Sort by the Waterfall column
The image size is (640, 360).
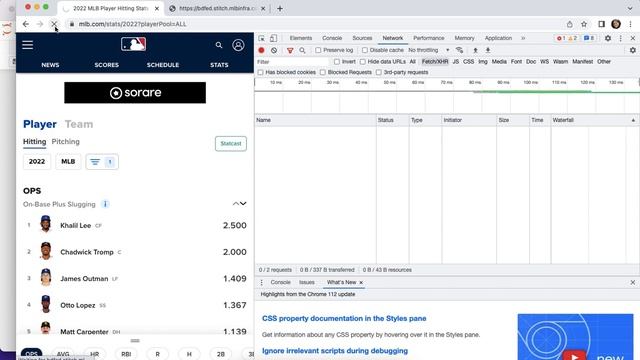click(x=594, y=120)
